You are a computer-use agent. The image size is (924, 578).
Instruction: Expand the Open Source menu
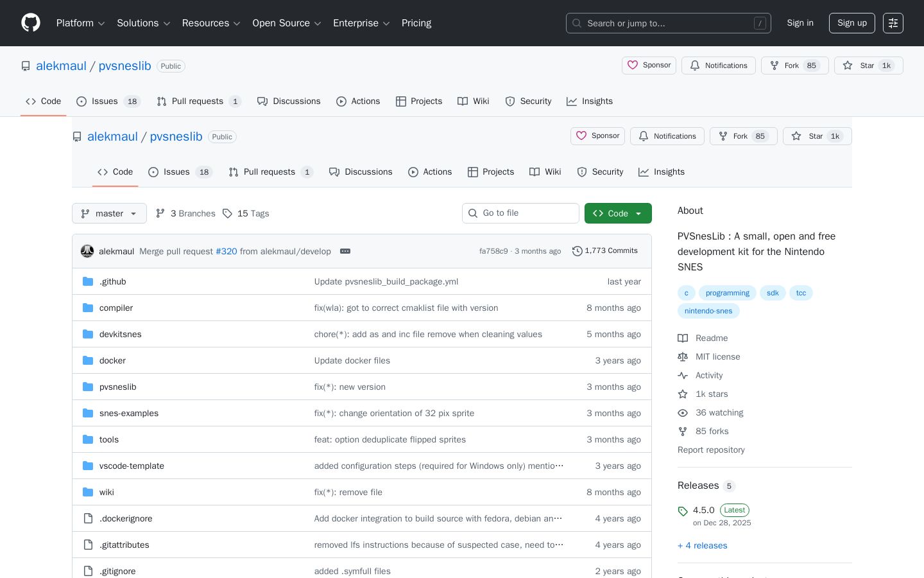286,23
